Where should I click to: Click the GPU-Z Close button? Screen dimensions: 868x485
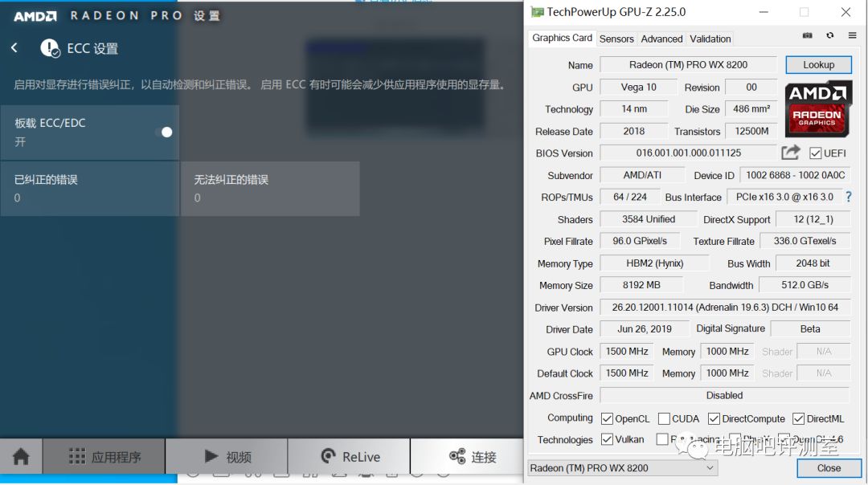pyautogui.click(x=829, y=468)
